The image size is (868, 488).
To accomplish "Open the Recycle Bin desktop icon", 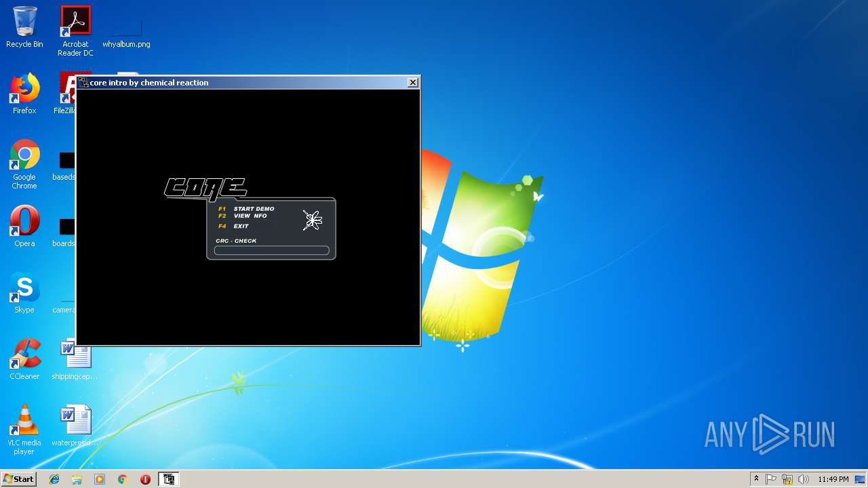I will click(x=24, y=27).
